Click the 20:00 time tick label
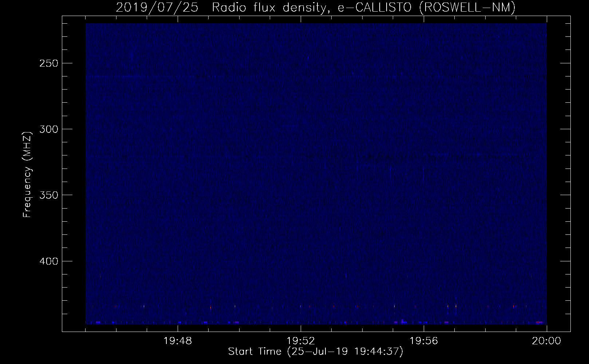 tap(546, 341)
